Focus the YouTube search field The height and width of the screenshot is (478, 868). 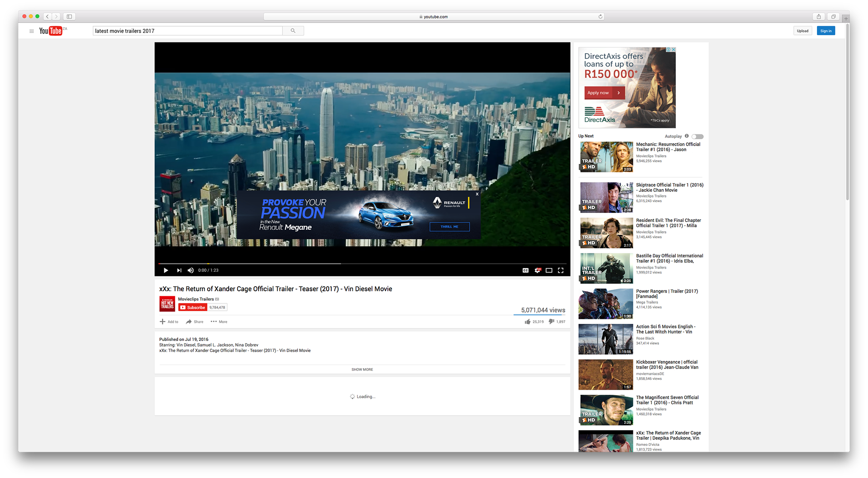(x=188, y=31)
